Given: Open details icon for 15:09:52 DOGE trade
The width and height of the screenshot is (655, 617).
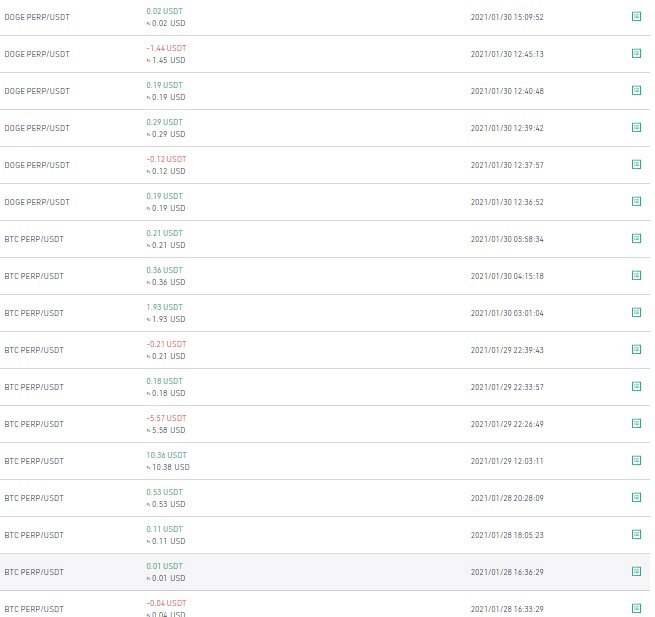Looking at the screenshot, I should tap(636, 16).
